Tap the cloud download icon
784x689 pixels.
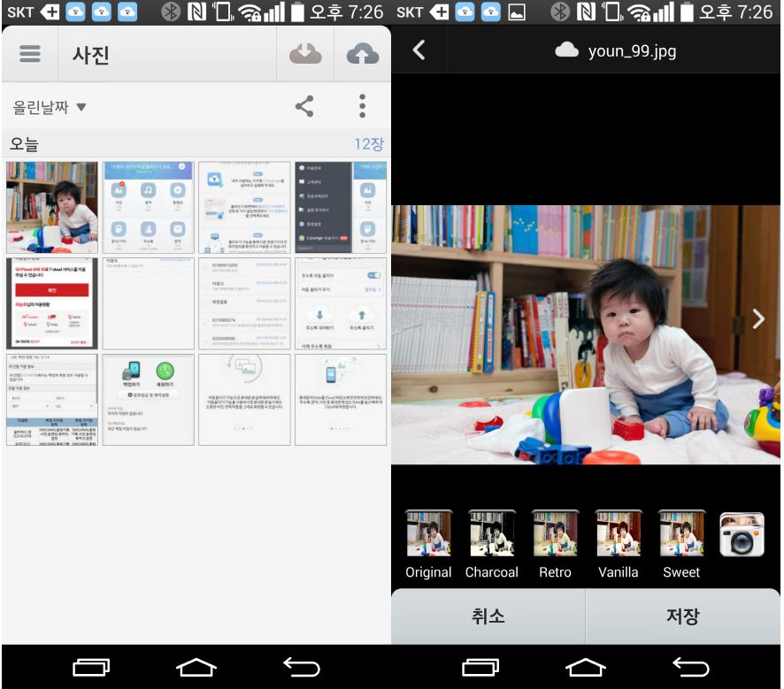click(x=305, y=54)
